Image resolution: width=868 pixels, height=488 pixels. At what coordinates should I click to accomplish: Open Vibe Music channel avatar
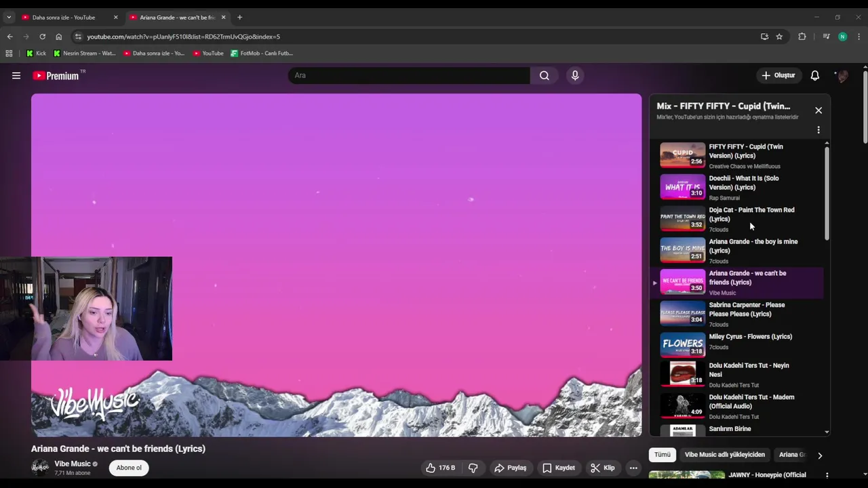40,467
